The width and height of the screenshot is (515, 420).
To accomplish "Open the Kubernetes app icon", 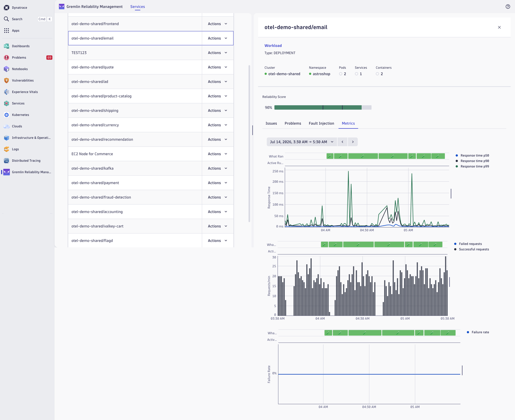I will pyautogui.click(x=7, y=115).
